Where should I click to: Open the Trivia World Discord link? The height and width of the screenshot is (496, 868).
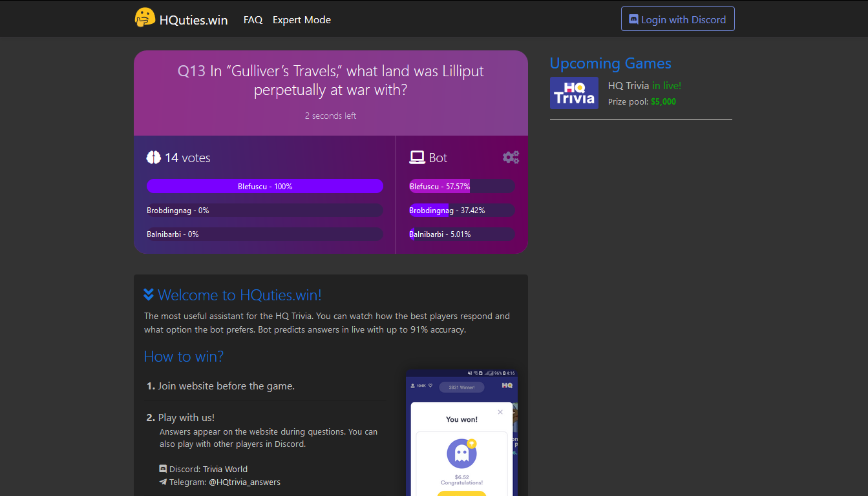[x=225, y=469]
